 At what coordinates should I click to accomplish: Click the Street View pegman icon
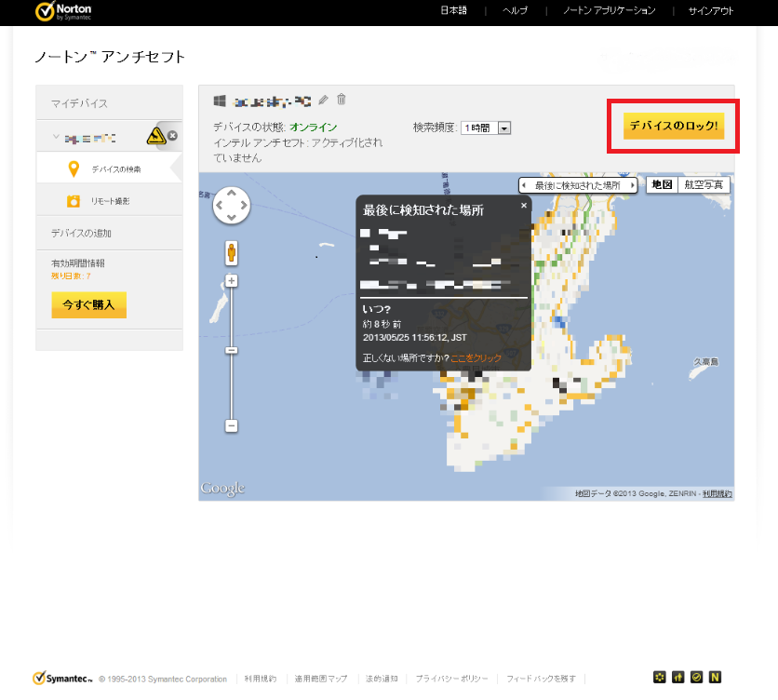(x=231, y=253)
